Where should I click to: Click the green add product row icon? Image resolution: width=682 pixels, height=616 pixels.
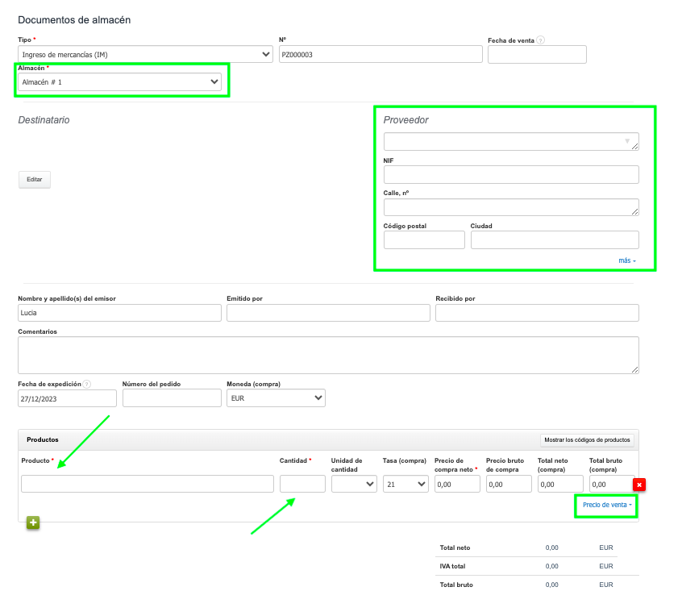click(x=33, y=522)
